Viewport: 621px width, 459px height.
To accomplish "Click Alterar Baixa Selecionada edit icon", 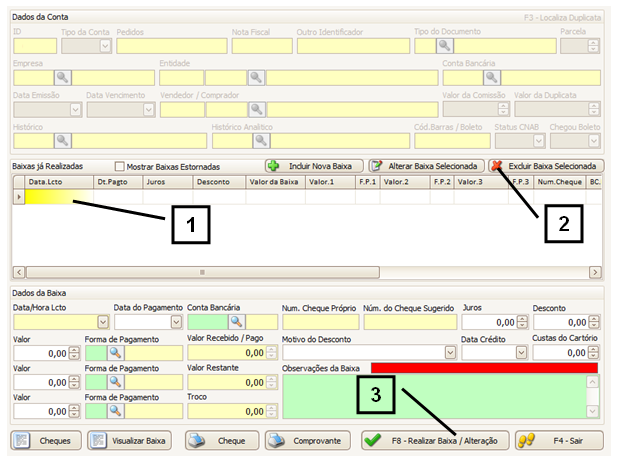I will point(376,166).
